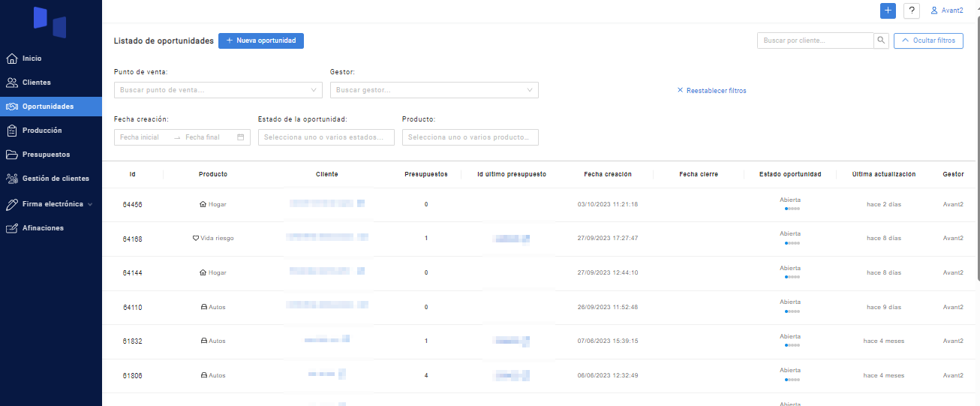Focus the Buscar por cliente search box

click(816, 41)
